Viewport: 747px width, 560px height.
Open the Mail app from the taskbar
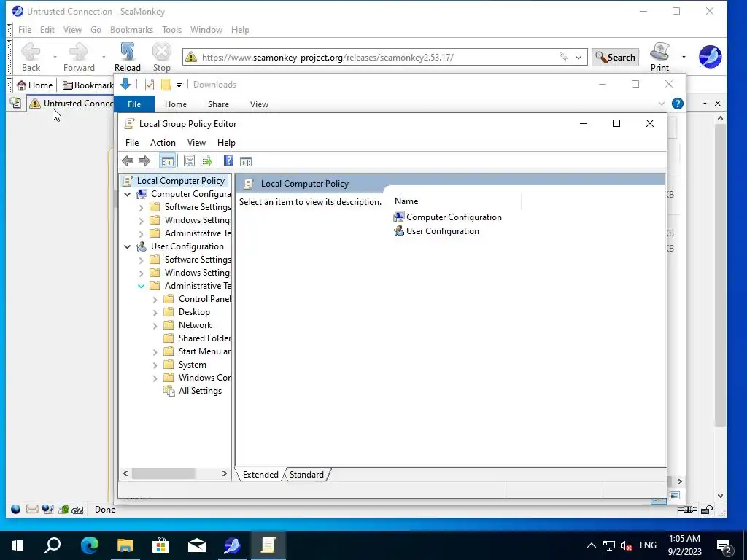(197, 545)
